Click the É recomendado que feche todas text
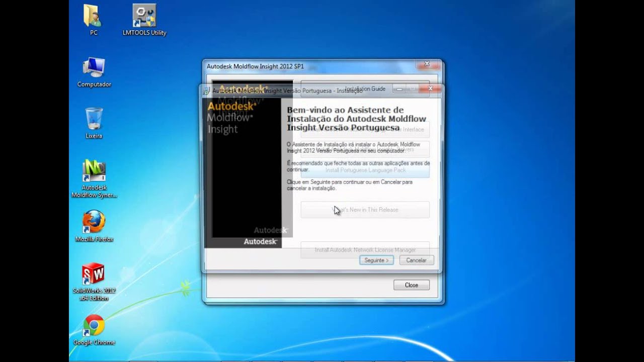The image size is (644, 362). click(358, 166)
